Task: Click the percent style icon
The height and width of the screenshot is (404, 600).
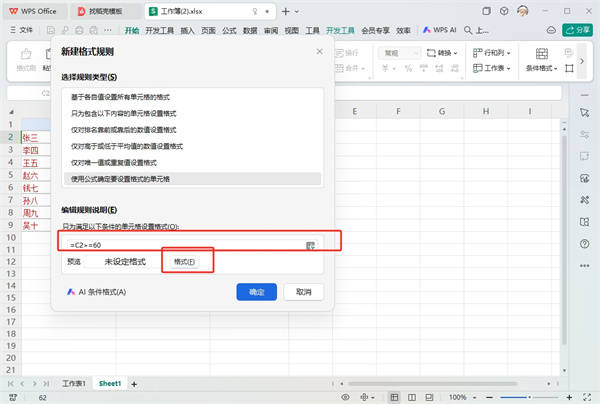Action: pyautogui.click(x=408, y=68)
